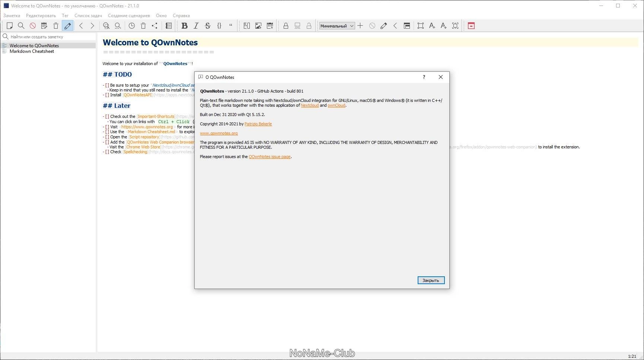Open the Справка menu
Screen dimensions: 644x360
181,16
